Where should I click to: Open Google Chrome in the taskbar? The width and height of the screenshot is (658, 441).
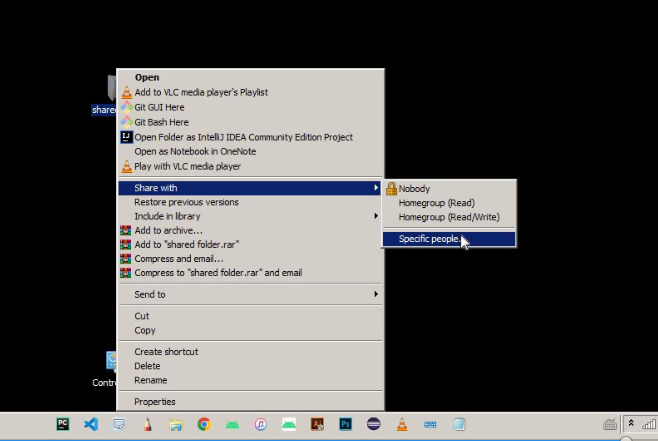pyautogui.click(x=204, y=424)
